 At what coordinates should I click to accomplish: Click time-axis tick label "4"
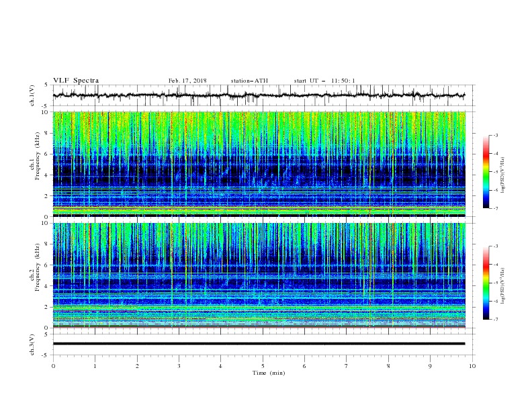pyautogui.click(x=220, y=366)
